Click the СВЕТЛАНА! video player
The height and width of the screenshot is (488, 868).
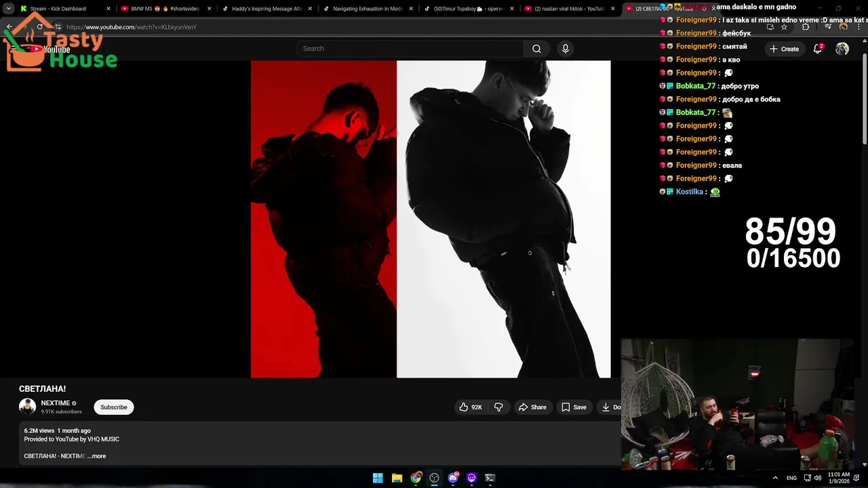tap(431, 219)
